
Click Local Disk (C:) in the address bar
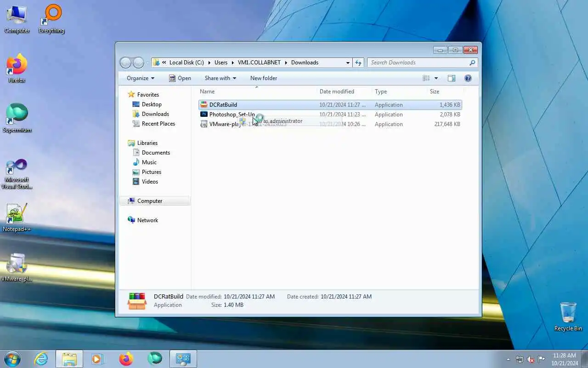(187, 63)
